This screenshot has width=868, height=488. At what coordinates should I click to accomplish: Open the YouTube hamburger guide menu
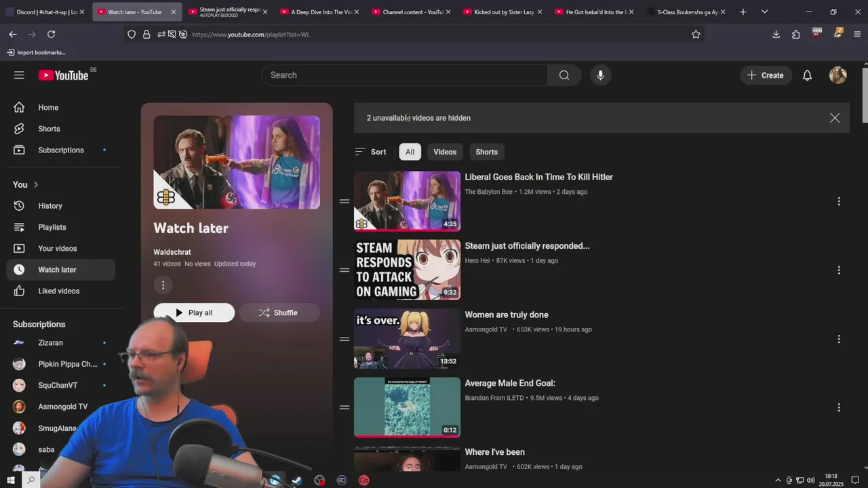pos(19,75)
